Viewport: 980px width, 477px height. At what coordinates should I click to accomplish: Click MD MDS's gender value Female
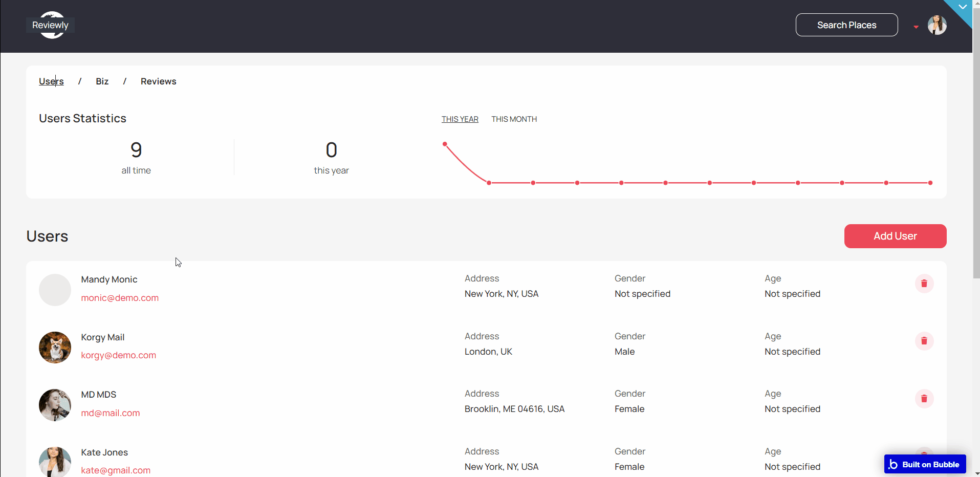629,409
